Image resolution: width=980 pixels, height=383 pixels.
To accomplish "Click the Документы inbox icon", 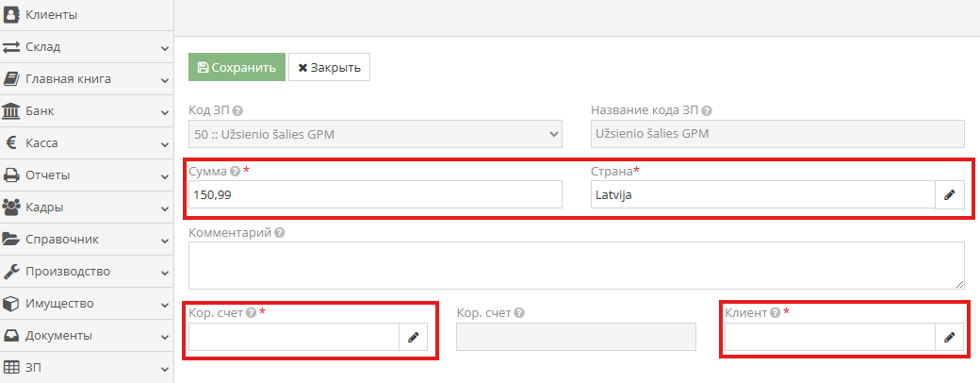I will 11,336.
